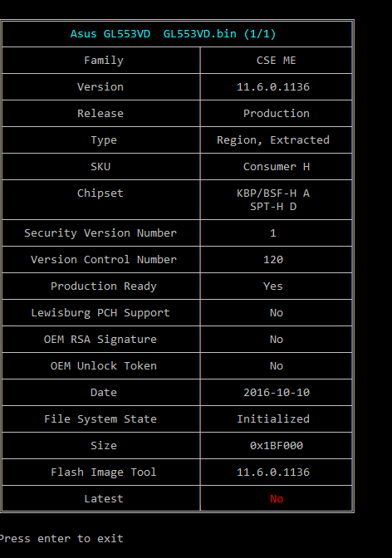
Task: Click the Asus GL553VD title header
Action: [x=173, y=34]
